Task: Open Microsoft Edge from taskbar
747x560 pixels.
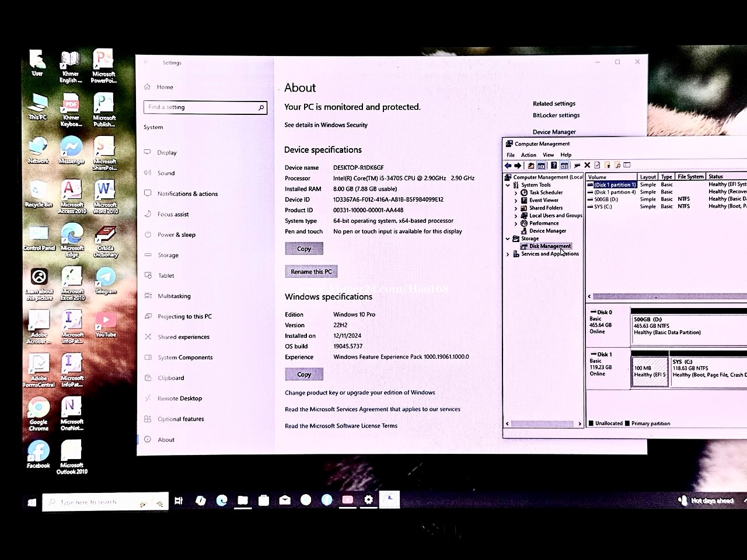Action: coord(222,500)
